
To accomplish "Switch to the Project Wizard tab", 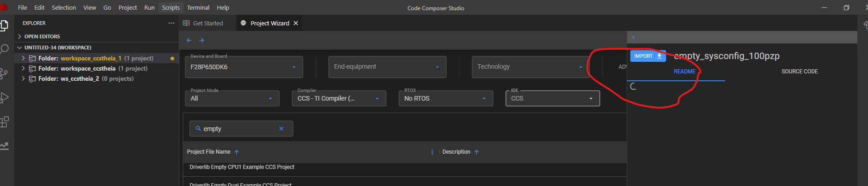I will click(269, 23).
